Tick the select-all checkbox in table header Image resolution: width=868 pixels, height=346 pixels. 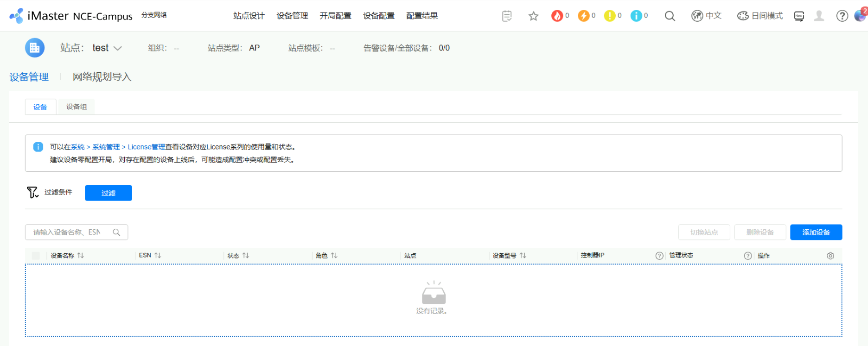[36, 256]
